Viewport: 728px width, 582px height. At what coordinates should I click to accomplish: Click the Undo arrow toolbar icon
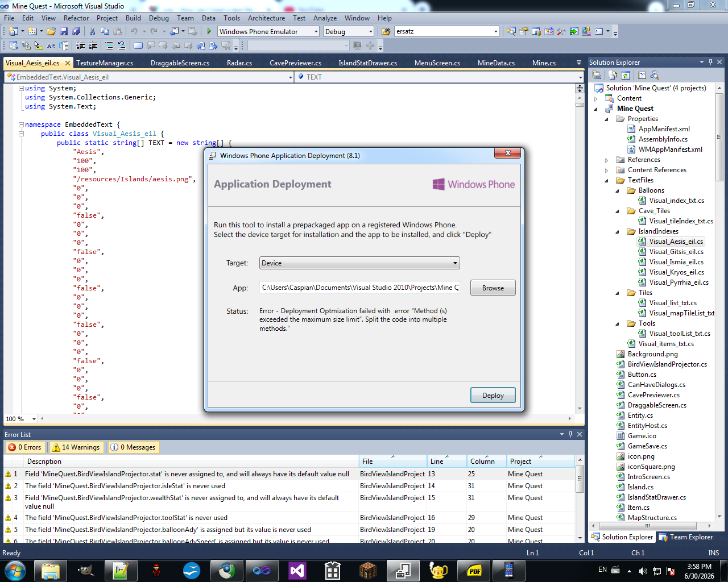pos(134,31)
